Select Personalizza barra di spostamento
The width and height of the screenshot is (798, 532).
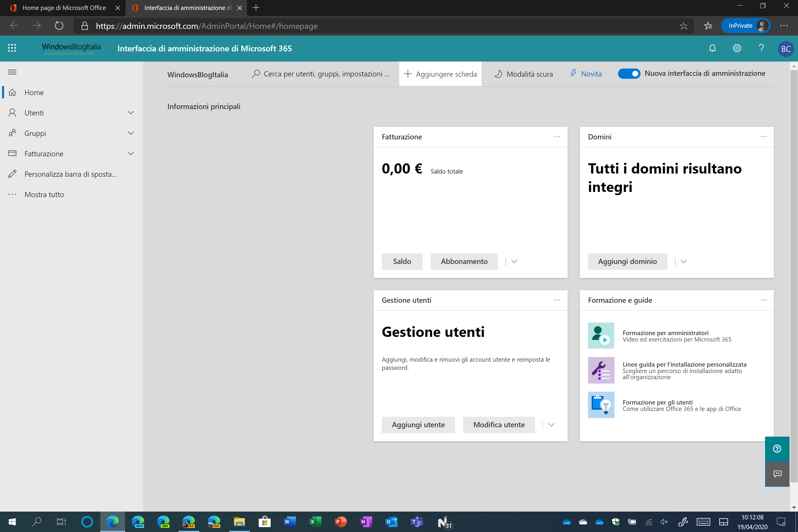(71, 174)
